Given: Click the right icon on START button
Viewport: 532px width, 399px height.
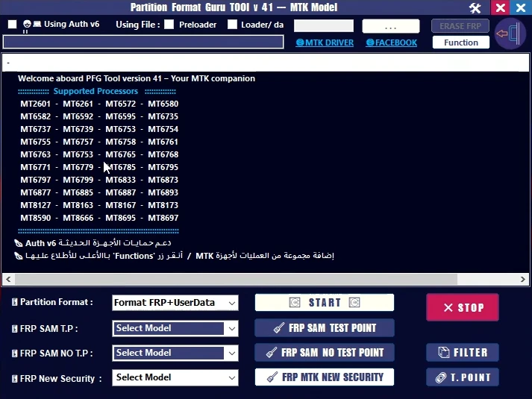Looking at the screenshot, I should pyautogui.click(x=354, y=302).
